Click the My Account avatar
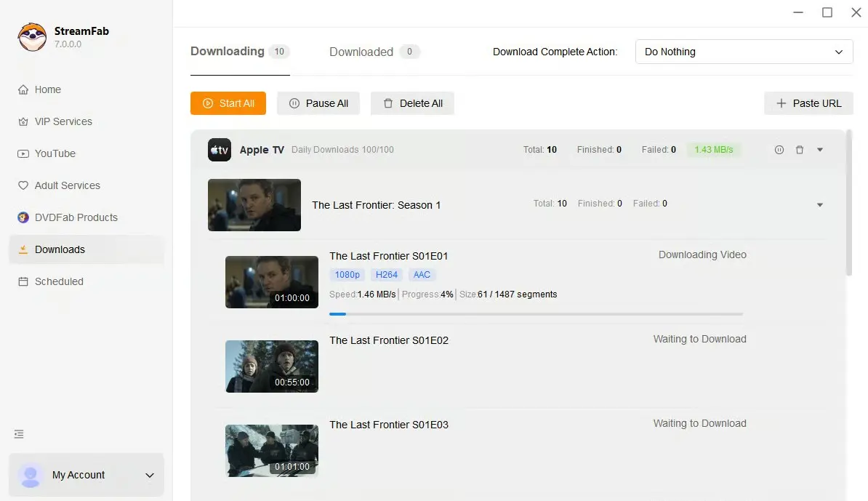The image size is (868, 501). coord(31,475)
